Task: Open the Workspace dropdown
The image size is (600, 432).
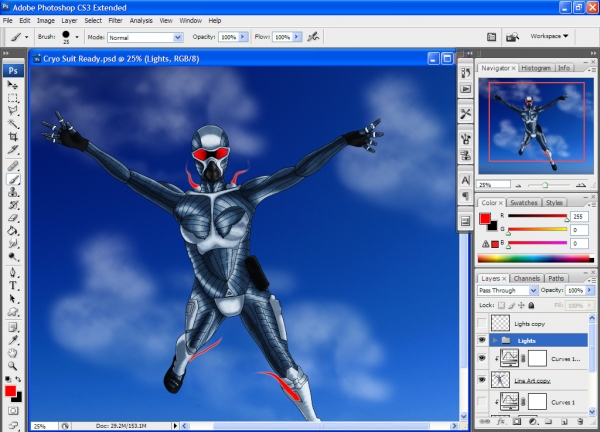Action: tap(549, 36)
